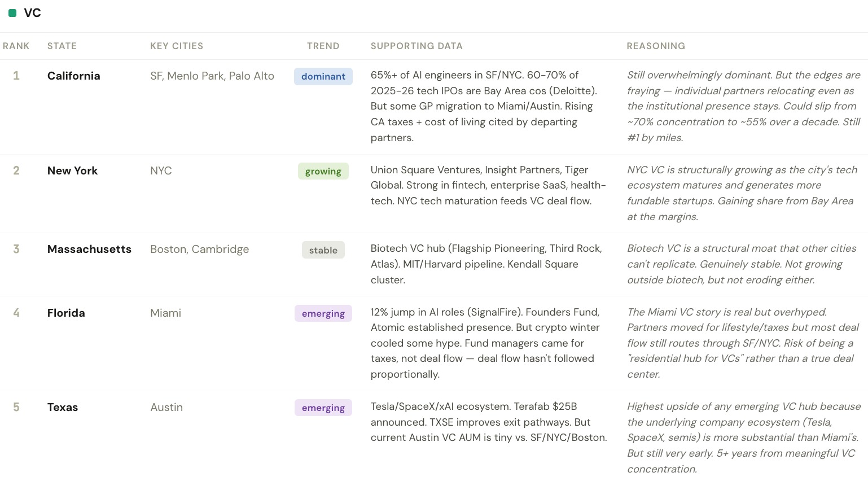This screenshot has width=868, height=481.
Task: Click the 'Boston, Cambridge' key cities cell
Action: [199, 250]
